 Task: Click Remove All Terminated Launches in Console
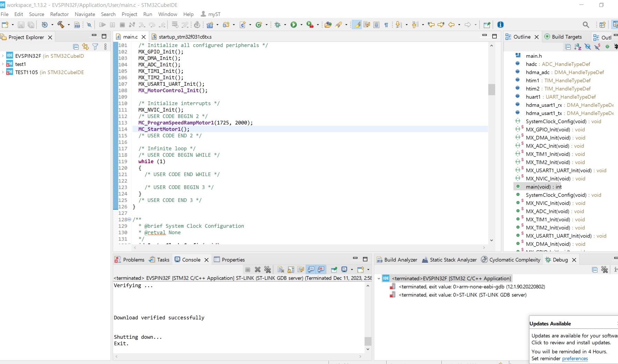[x=267, y=269]
